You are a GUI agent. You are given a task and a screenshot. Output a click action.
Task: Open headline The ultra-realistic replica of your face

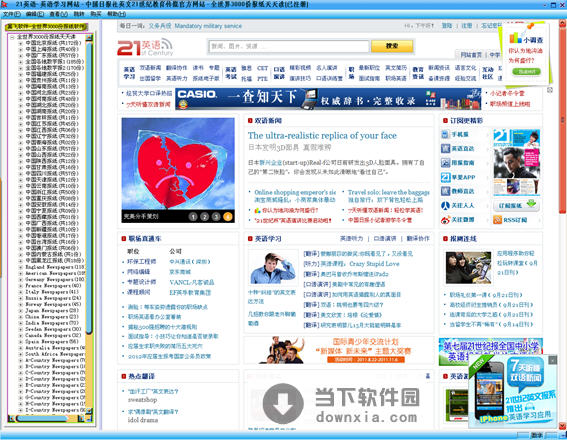pyautogui.click(x=322, y=136)
